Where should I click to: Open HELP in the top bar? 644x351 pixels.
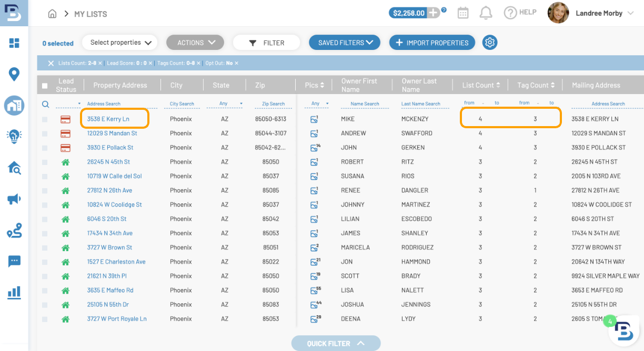pos(520,13)
